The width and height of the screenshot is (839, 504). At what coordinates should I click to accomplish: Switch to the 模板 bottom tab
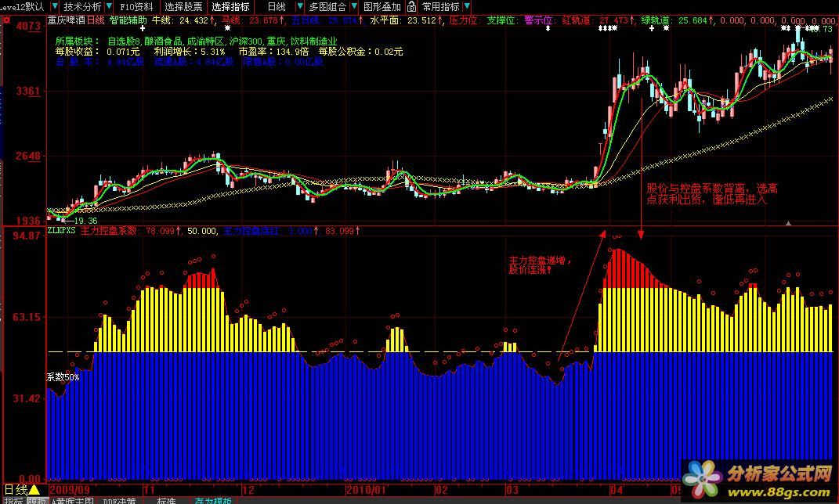pos(38,501)
